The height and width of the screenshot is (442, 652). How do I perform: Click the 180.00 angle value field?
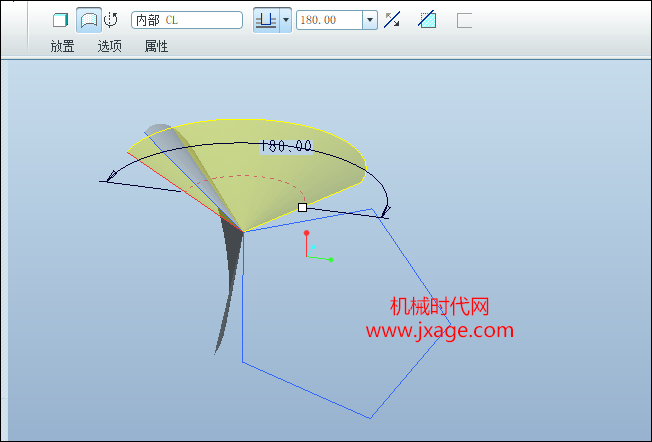[329, 20]
